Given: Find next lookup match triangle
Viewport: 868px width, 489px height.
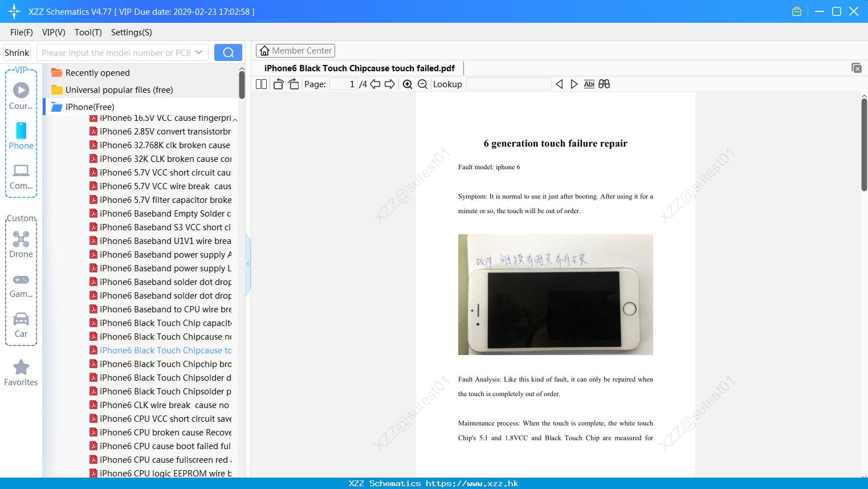Looking at the screenshot, I should pos(574,84).
